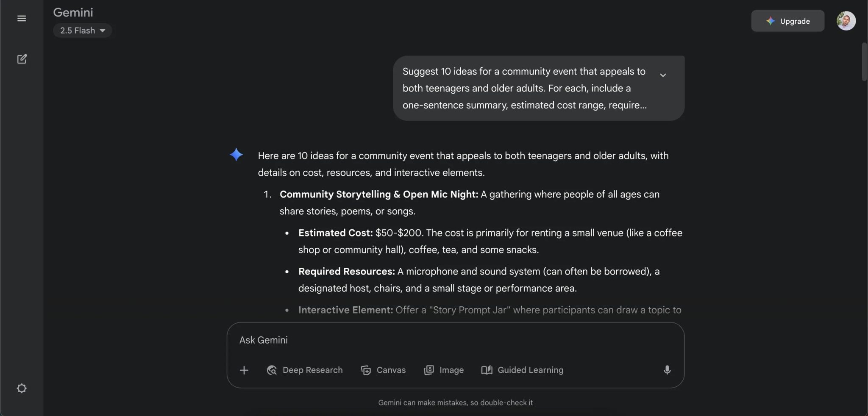The height and width of the screenshot is (416, 868).
Task: Select the Deep Research label
Action: pos(312,370)
